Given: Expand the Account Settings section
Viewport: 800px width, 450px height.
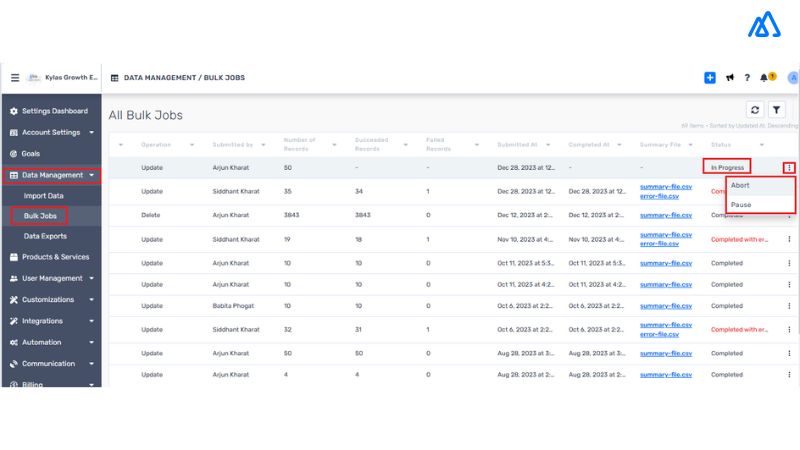Looking at the screenshot, I should point(91,132).
